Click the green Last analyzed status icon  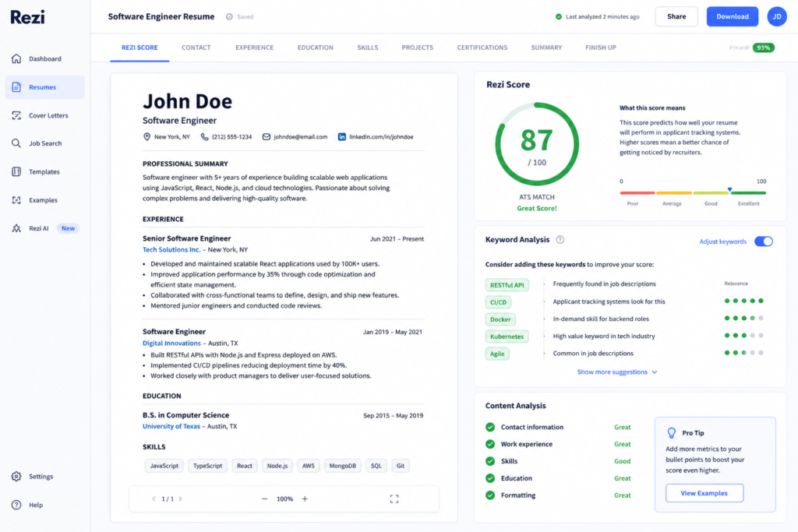[558, 17]
